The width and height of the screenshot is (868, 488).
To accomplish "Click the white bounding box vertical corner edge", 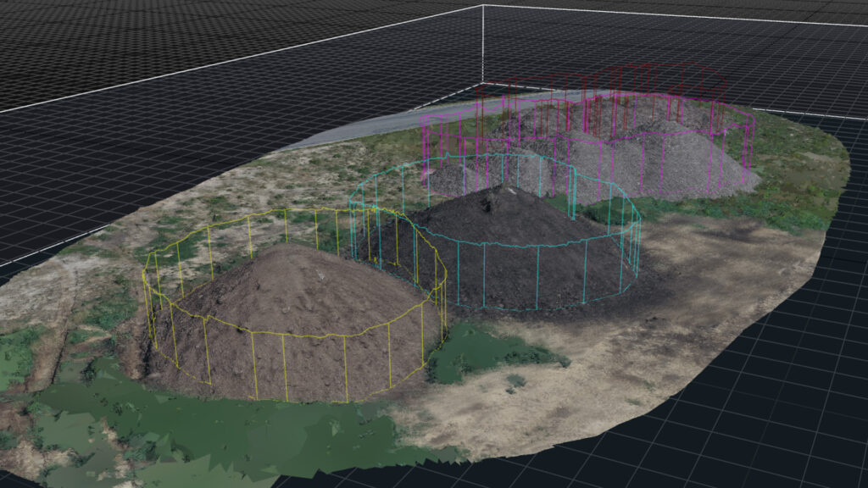I will (482, 42).
